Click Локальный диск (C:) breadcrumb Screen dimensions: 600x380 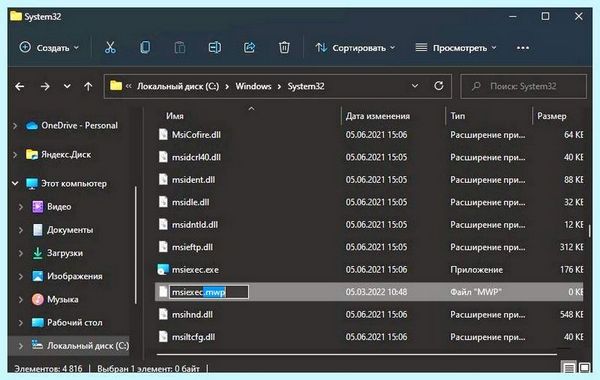point(178,86)
